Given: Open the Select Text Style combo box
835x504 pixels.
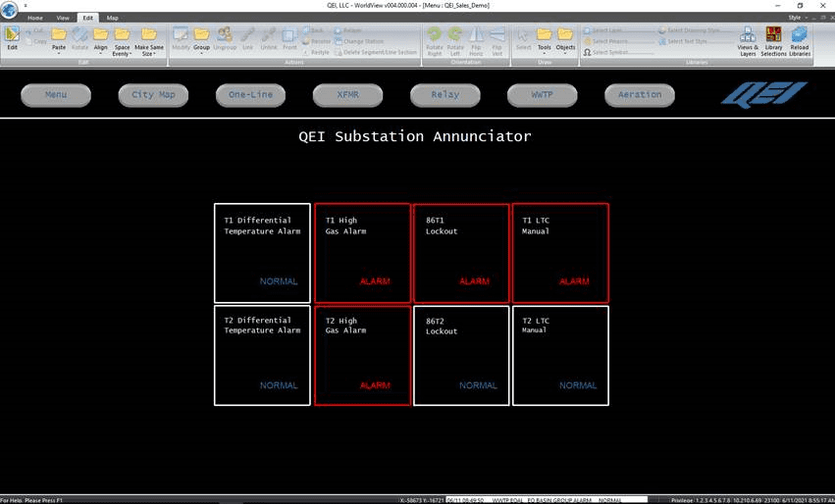Looking at the screenshot, I should tap(695, 41).
